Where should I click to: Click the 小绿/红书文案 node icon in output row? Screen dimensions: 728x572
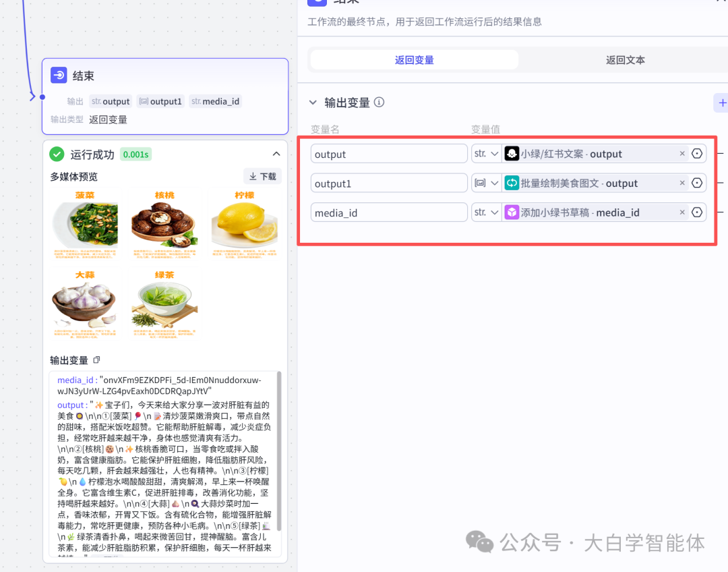click(512, 153)
